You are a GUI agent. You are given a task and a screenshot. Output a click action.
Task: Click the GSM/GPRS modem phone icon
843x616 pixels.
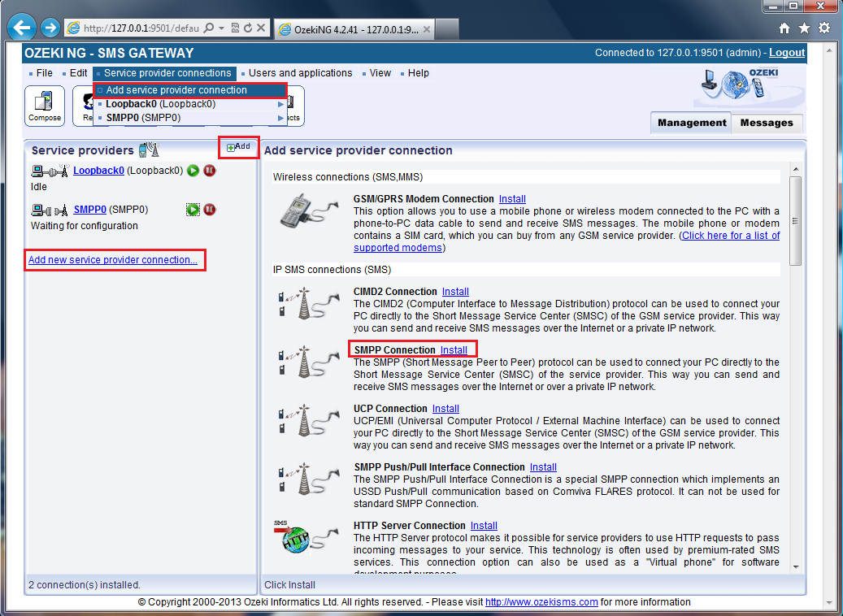coord(309,210)
